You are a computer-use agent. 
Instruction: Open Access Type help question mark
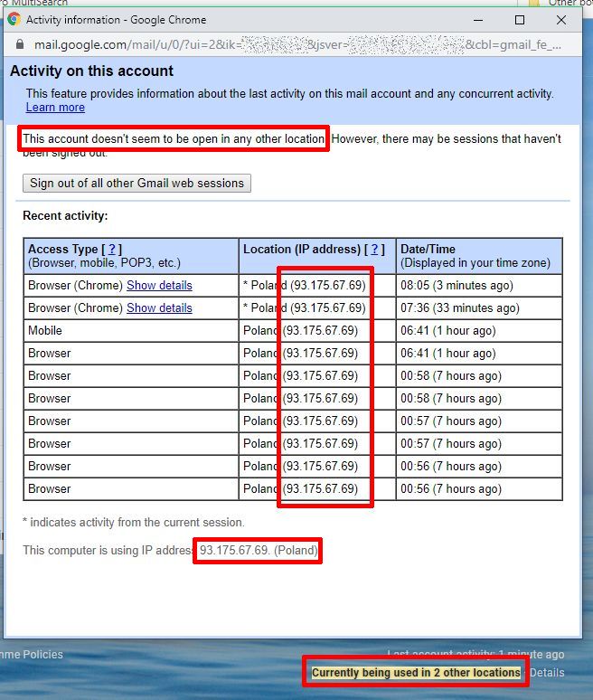112,249
